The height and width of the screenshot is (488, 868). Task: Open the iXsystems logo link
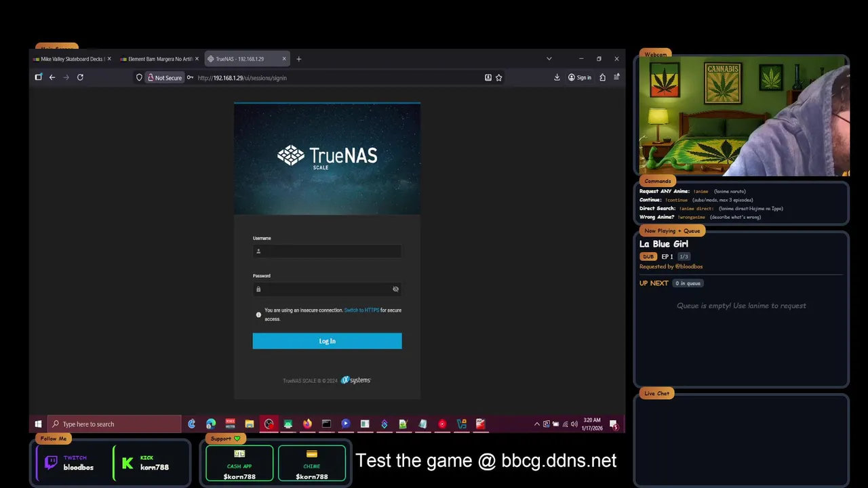click(x=356, y=380)
